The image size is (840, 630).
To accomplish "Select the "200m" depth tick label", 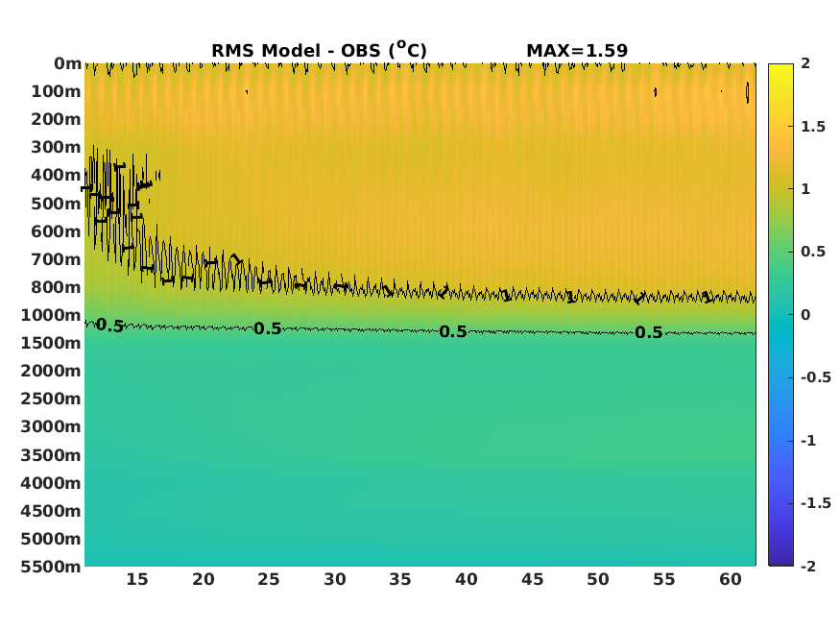I will click(56, 119).
